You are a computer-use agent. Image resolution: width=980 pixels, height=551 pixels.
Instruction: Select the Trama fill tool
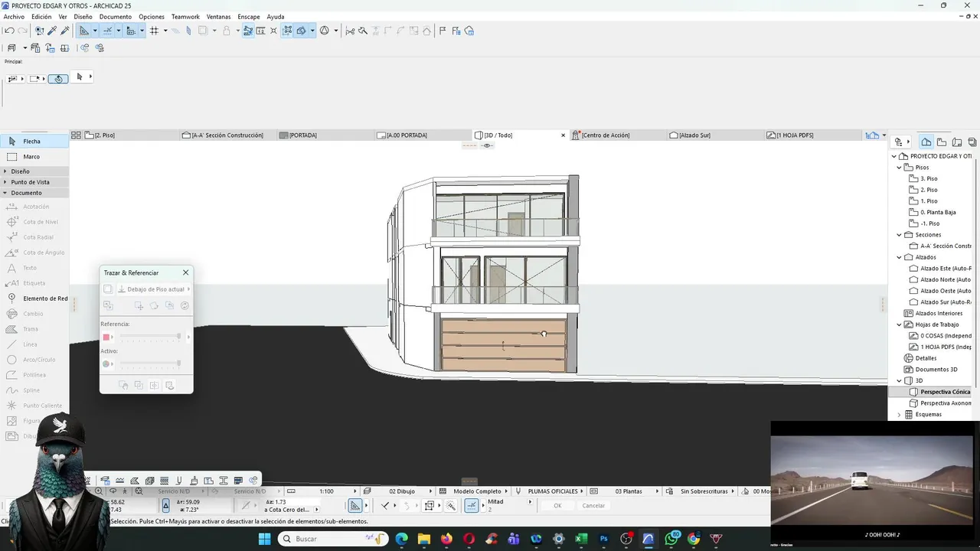pos(34,329)
